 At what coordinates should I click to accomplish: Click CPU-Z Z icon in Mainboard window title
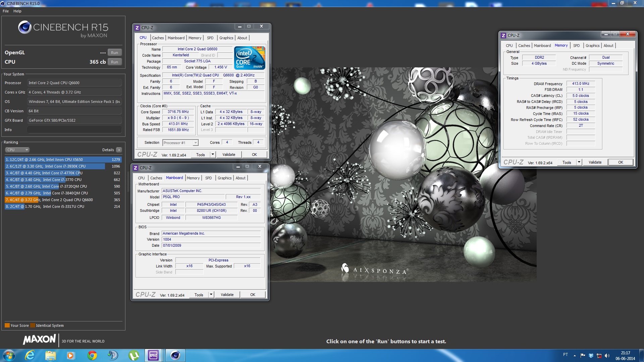(136, 168)
